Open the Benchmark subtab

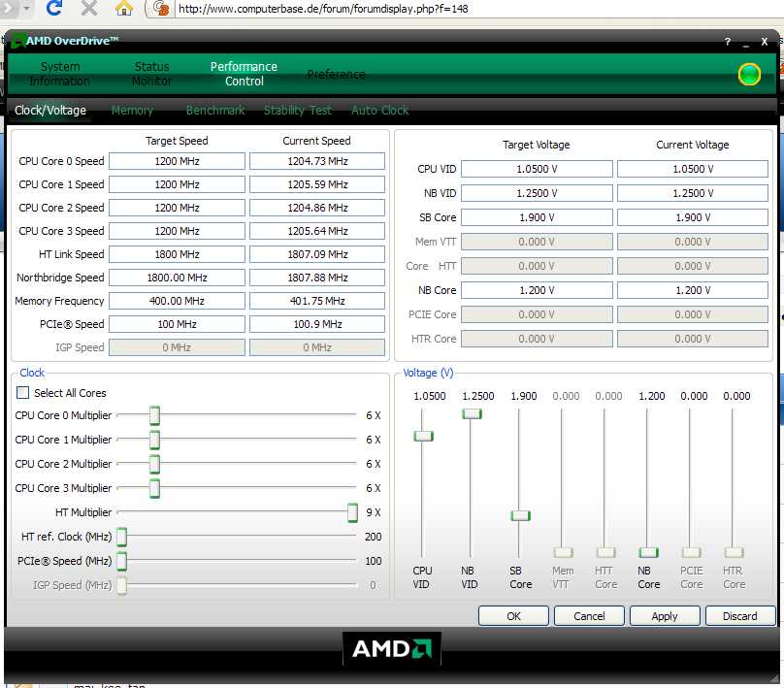pos(215,111)
